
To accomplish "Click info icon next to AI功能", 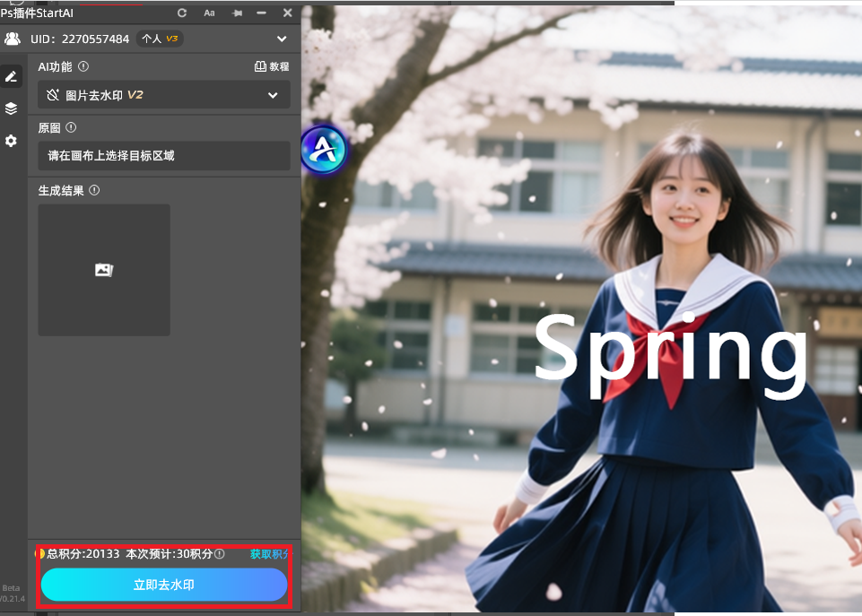I will (x=83, y=66).
